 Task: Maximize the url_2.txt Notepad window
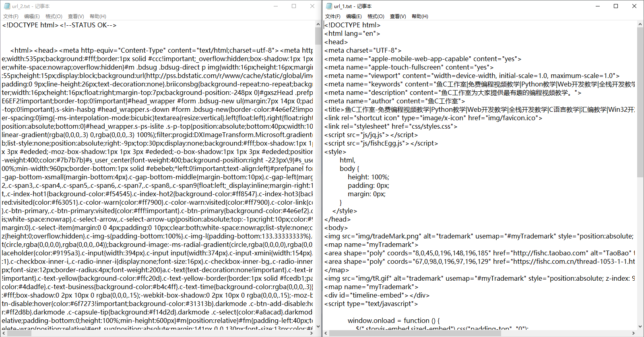point(294,6)
